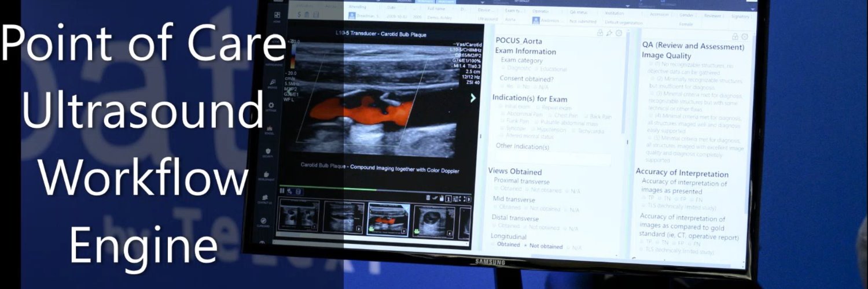Click the Full name column header
The height and width of the screenshot is (289, 868).
click(436, 10)
